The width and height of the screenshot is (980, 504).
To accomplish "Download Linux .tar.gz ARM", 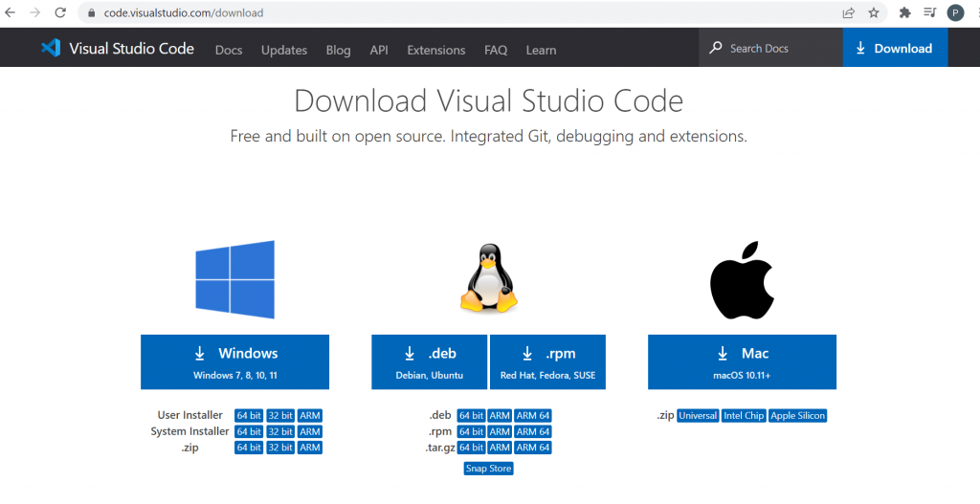I will pyautogui.click(x=500, y=448).
